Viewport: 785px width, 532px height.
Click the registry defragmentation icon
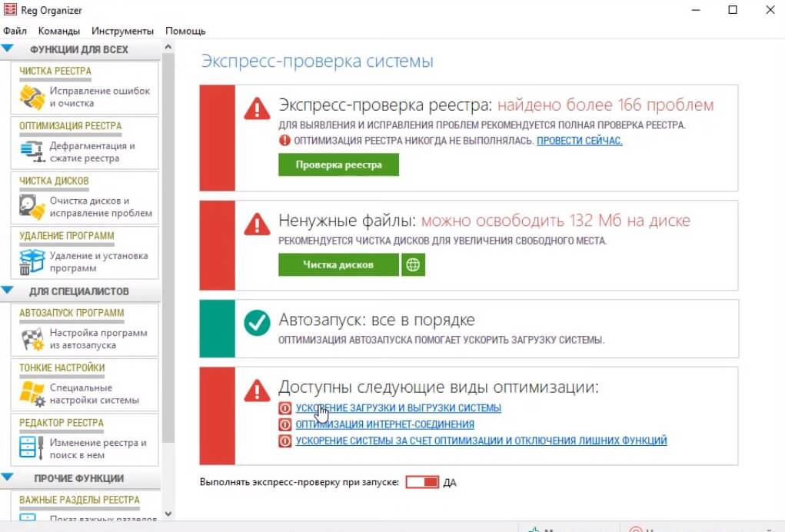click(32, 151)
